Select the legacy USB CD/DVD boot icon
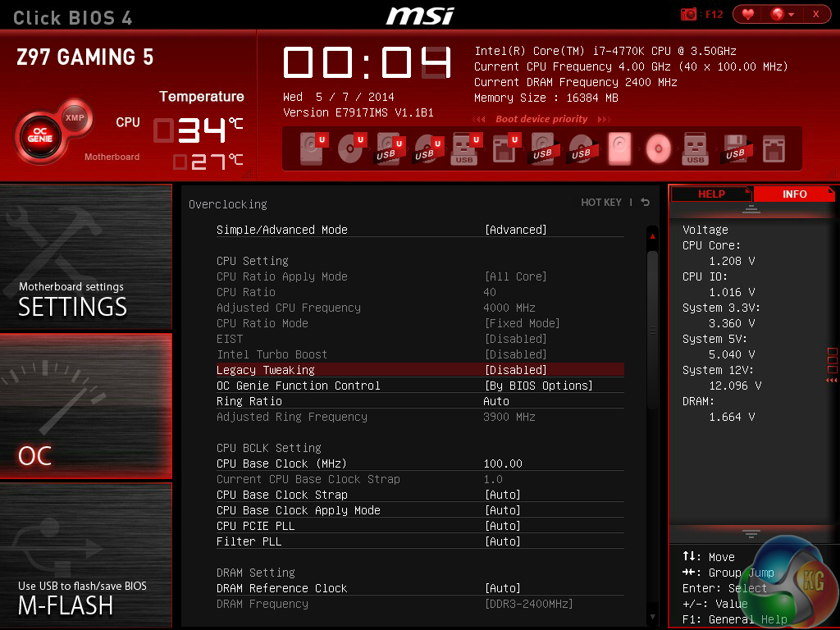Screen dimensions: 840x630 pyautogui.click(x=582, y=148)
